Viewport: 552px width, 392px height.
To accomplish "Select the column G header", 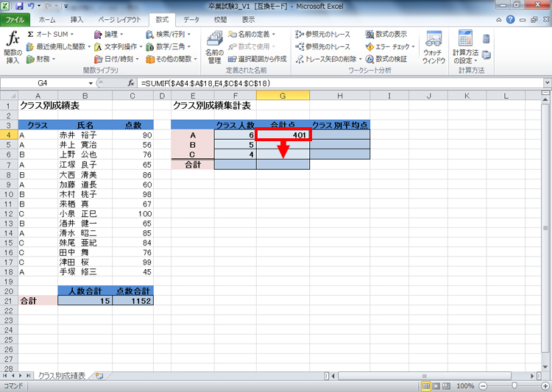I will tap(283, 96).
